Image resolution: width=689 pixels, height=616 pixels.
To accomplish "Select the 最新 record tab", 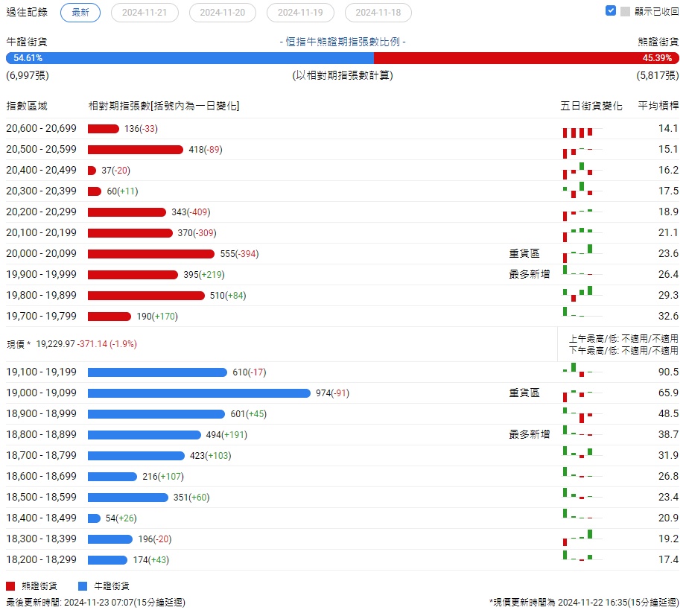I will (80, 13).
